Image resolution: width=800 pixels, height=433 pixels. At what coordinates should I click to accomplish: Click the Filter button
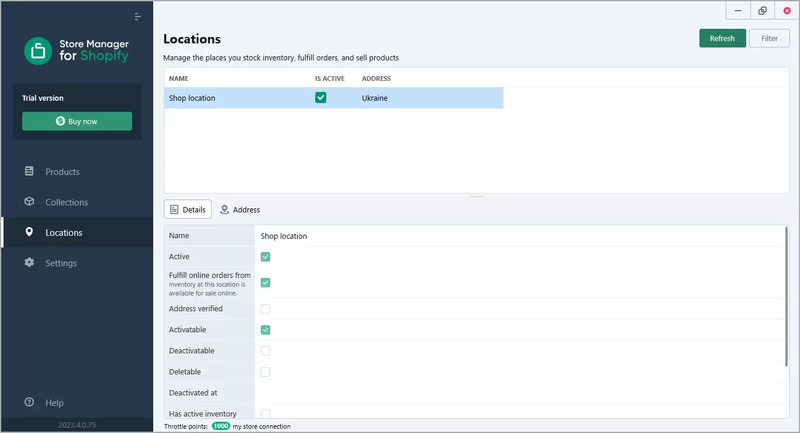[x=769, y=38]
